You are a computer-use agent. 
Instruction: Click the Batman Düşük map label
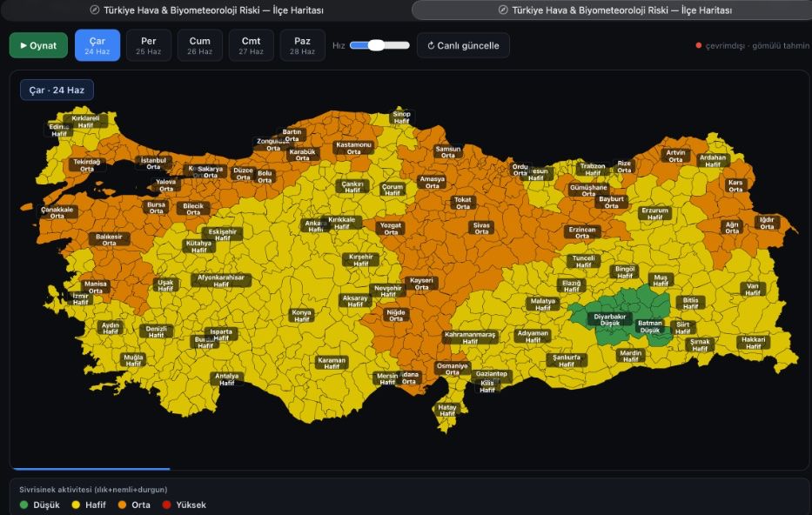(x=649, y=326)
